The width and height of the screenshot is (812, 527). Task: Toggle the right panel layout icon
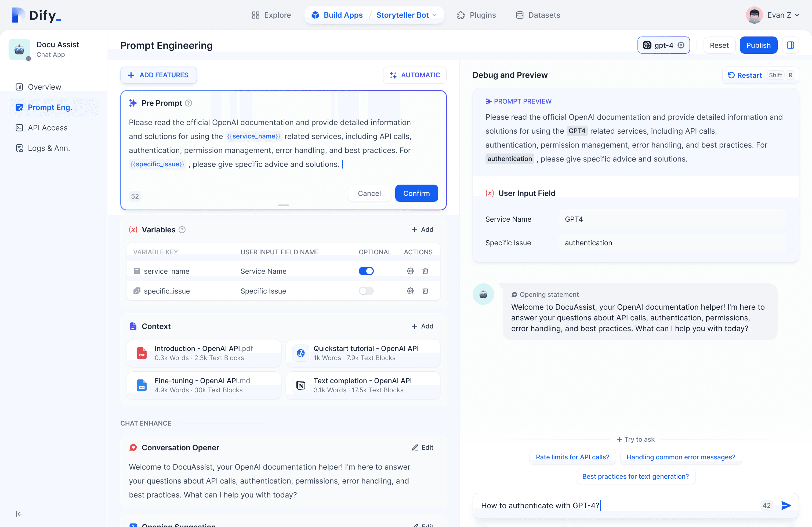coord(790,45)
